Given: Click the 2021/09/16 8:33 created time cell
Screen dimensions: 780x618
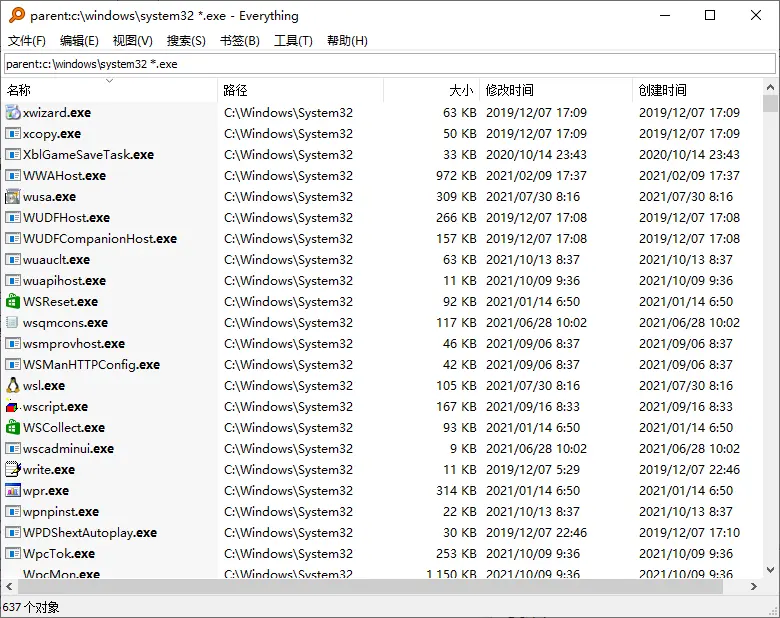Looking at the screenshot, I should coord(686,407).
